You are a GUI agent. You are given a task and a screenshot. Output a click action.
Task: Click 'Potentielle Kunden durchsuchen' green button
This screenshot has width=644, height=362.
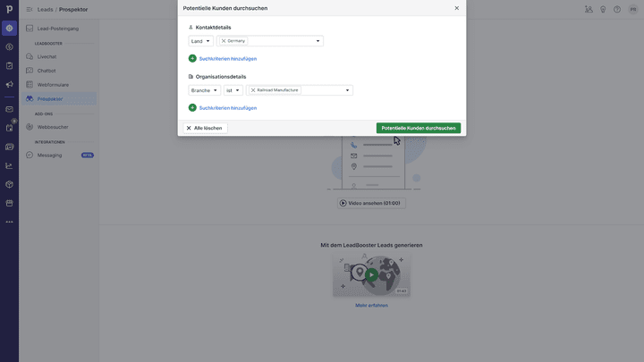418,128
